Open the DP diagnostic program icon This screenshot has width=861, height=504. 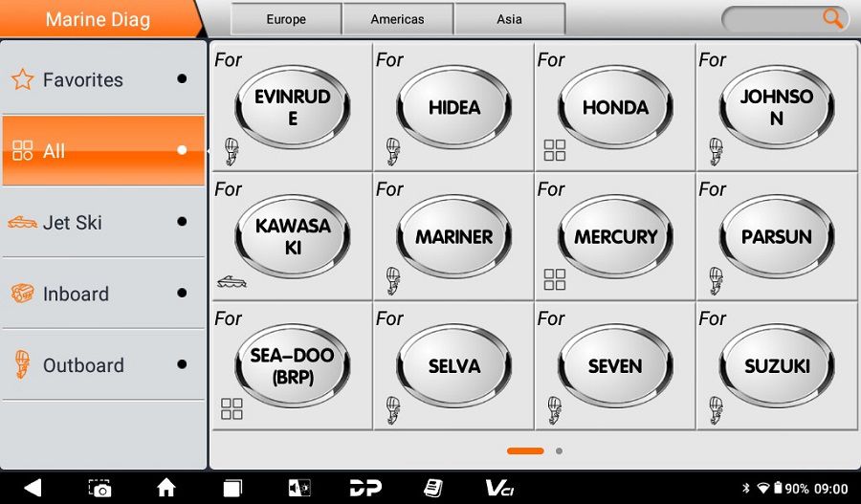point(365,488)
